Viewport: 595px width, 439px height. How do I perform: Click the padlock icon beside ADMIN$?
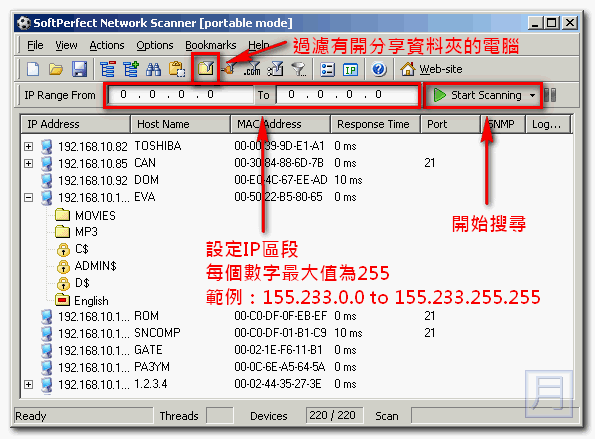click(63, 267)
